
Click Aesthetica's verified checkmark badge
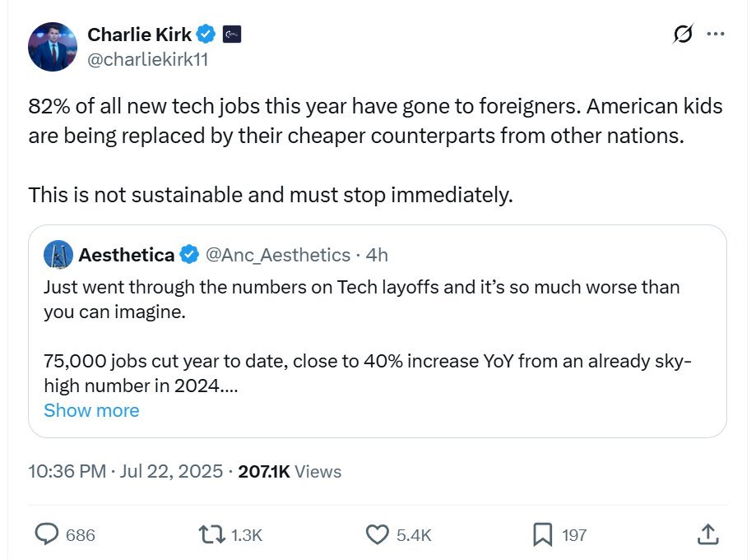(188, 255)
